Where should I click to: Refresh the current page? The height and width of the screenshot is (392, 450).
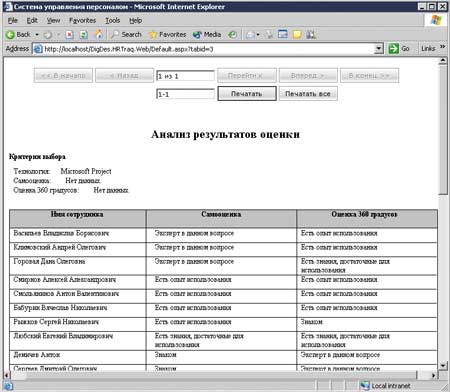pyautogui.click(x=84, y=34)
